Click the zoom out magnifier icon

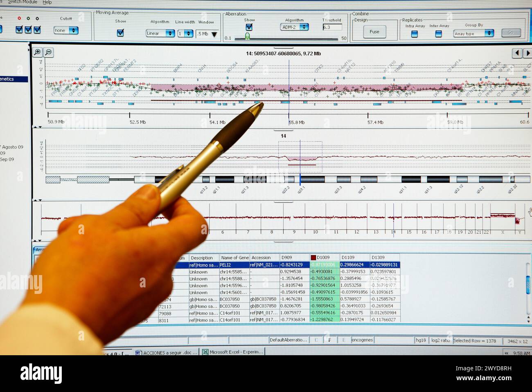point(48,52)
